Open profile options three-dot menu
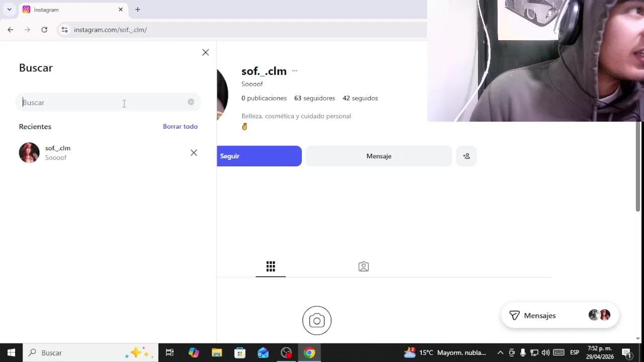The width and height of the screenshot is (644, 362). 295,71
